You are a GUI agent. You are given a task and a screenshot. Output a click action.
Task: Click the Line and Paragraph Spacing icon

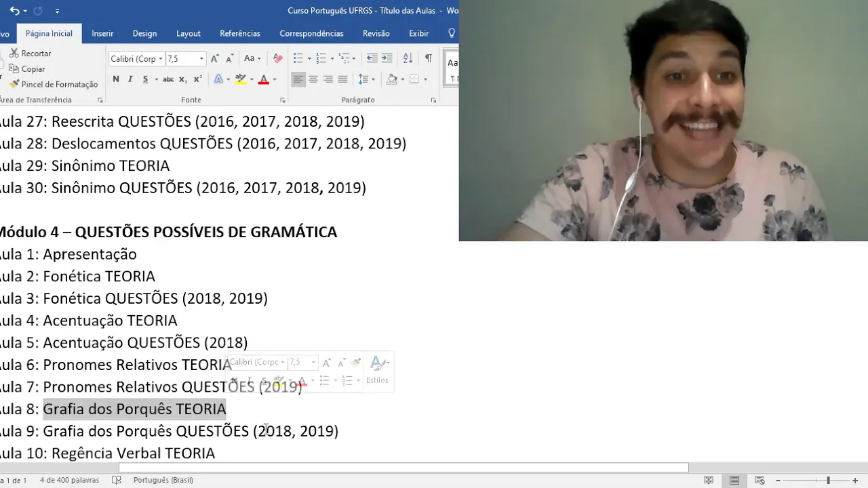pos(363,79)
